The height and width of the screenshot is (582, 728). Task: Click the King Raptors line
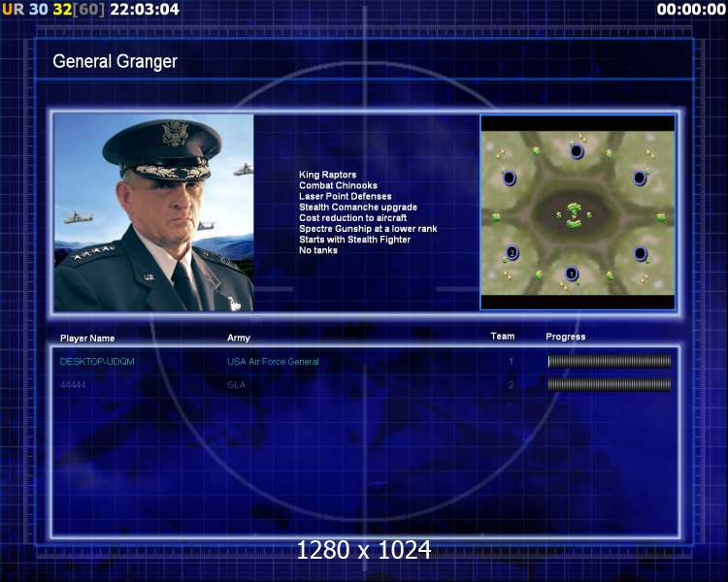(x=328, y=175)
